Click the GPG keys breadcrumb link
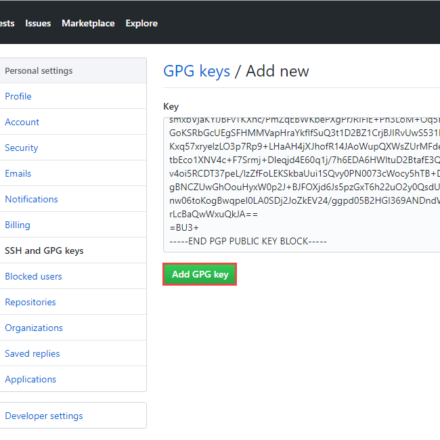Viewport: 440px width, 440px height. (x=197, y=71)
